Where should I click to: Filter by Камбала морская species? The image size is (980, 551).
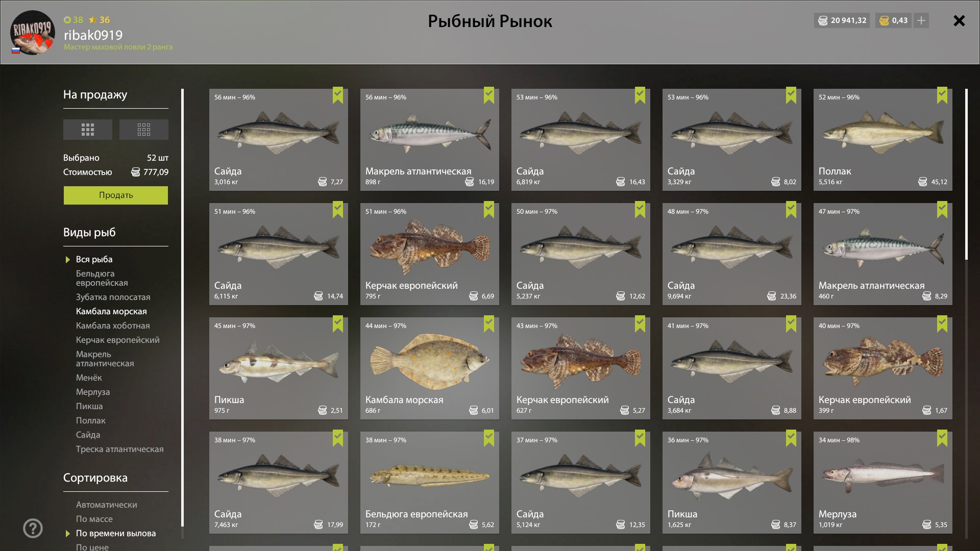111,311
